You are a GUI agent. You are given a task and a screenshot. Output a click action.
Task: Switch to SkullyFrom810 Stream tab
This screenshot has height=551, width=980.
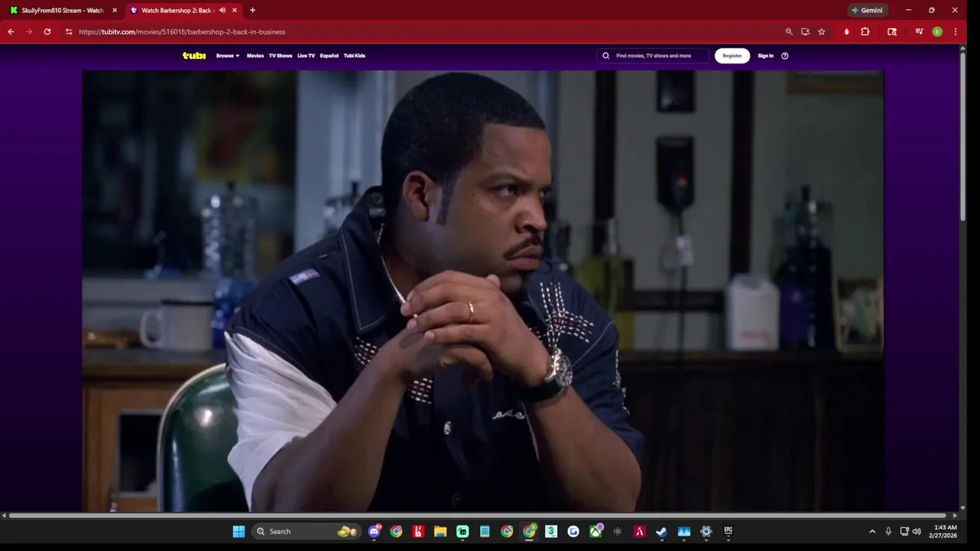tap(61, 10)
